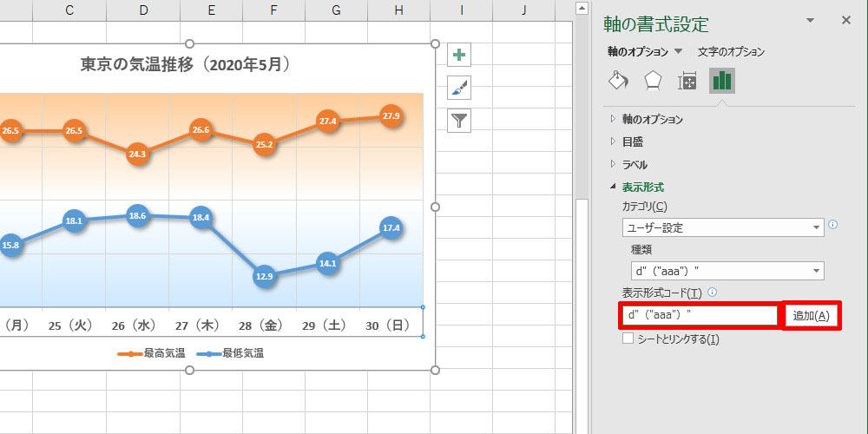Close the 軸の書式設定 pane
This screenshot has height=434, width=868.
pos(845,21)
